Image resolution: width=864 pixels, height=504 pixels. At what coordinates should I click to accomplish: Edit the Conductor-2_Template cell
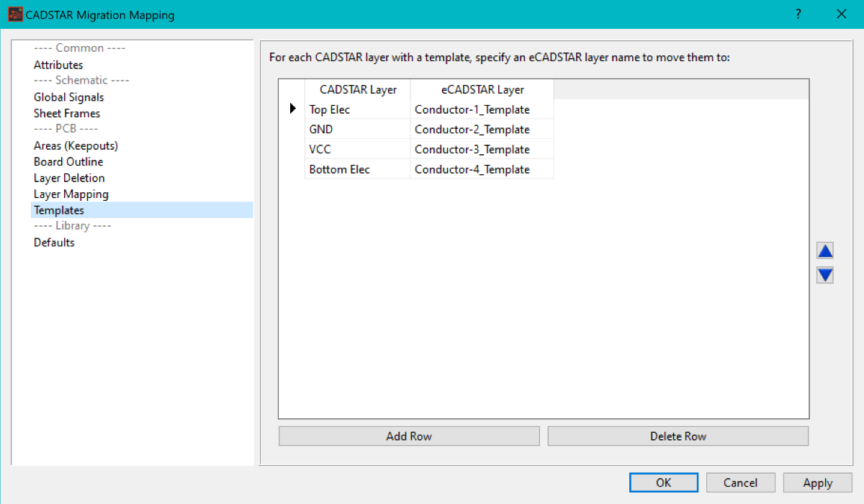coord(482,130)
